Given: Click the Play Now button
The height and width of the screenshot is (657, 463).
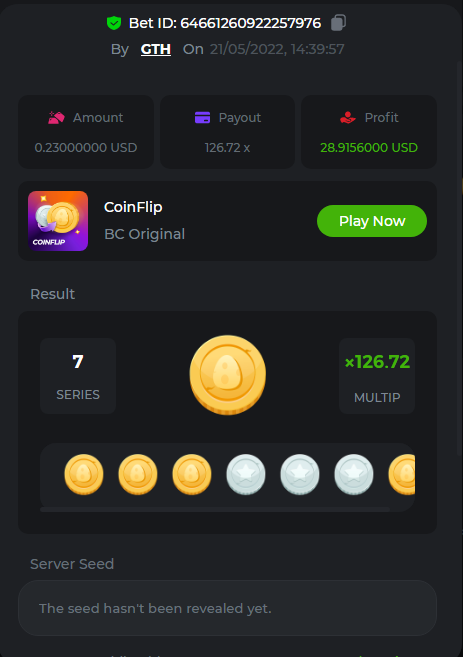Looking at the screenshot, I should click(x=372, y=221).
